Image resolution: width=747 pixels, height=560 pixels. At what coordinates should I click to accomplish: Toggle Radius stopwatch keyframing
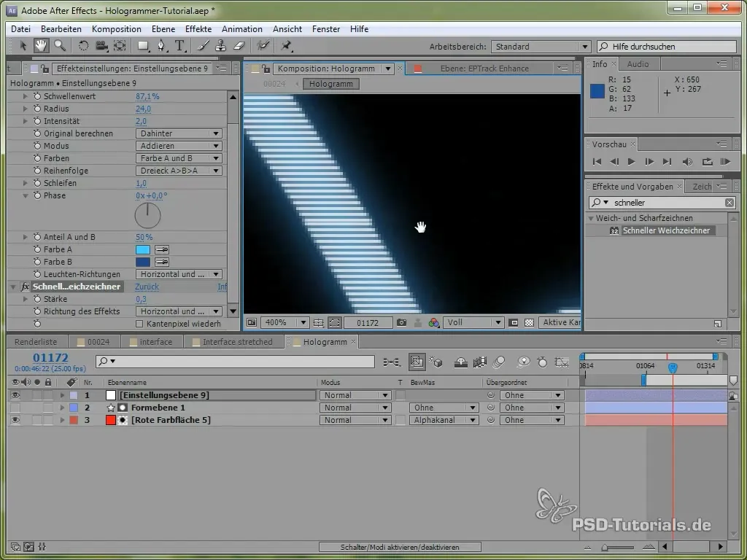pyautogui.click(x=37, y=109)
